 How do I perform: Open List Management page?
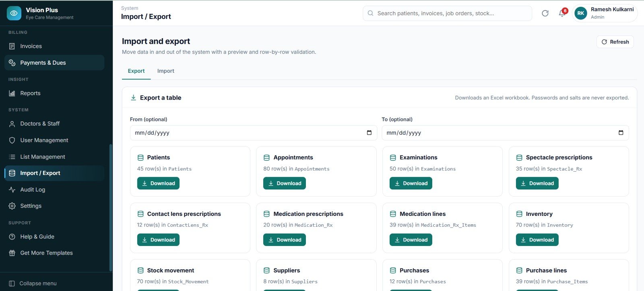(x=54, y=157)
